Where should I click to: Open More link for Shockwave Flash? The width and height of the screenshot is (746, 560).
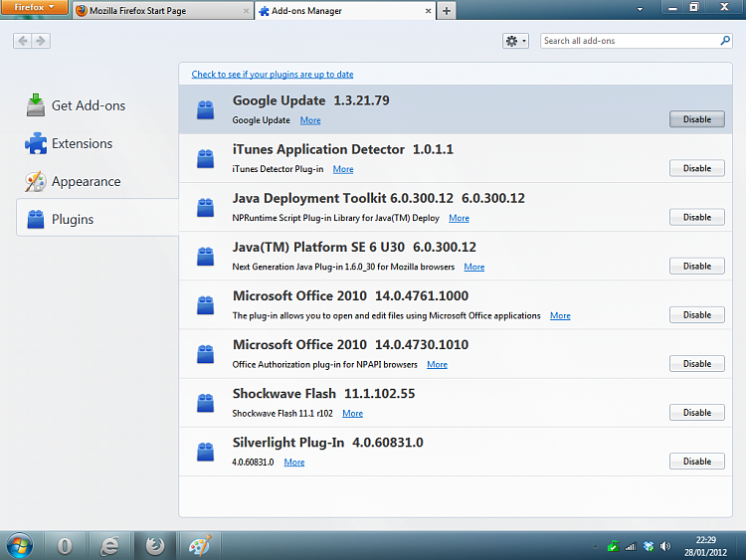point(352,414)
